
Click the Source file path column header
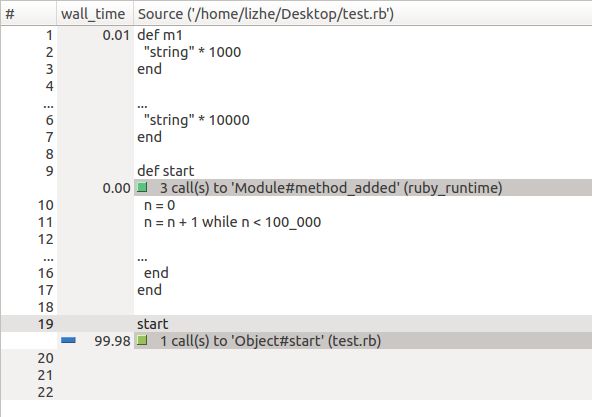266,14
